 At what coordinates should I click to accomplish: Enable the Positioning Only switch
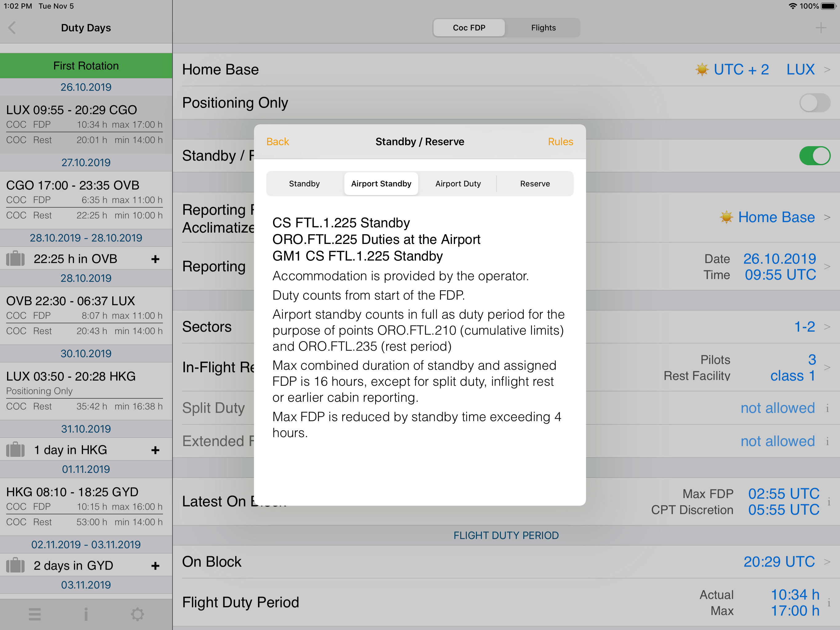click(814, 103)
